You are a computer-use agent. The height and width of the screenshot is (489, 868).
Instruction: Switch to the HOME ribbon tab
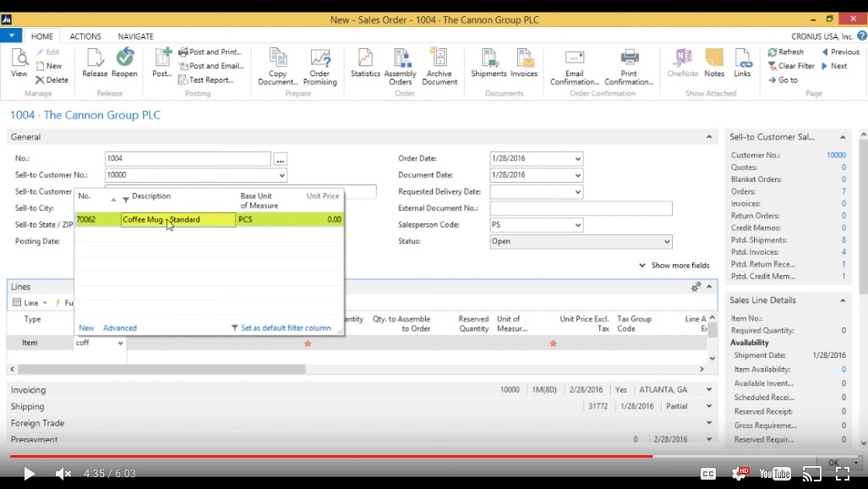(42, 36)
